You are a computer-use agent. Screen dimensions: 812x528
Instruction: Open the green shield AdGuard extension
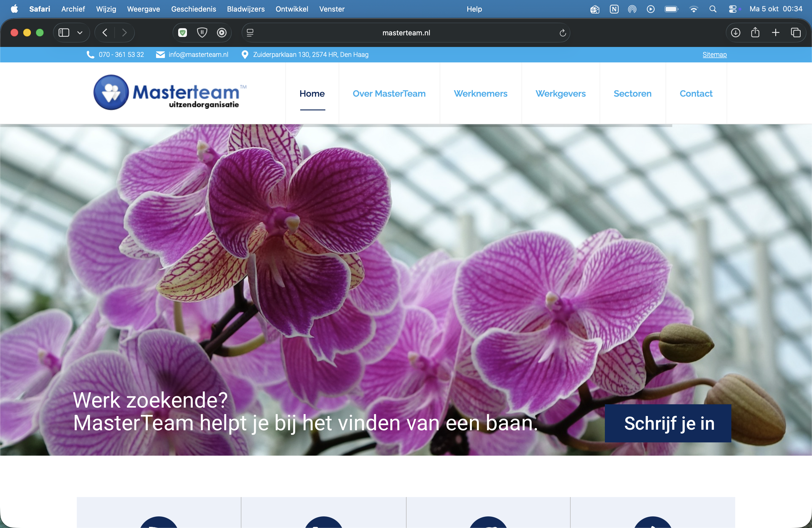tap(183, 33)
